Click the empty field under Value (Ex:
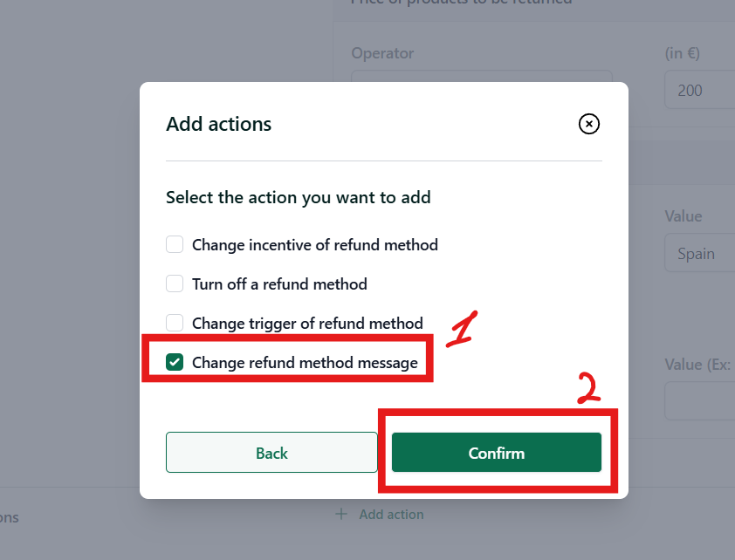 click(x=699, y=400)
